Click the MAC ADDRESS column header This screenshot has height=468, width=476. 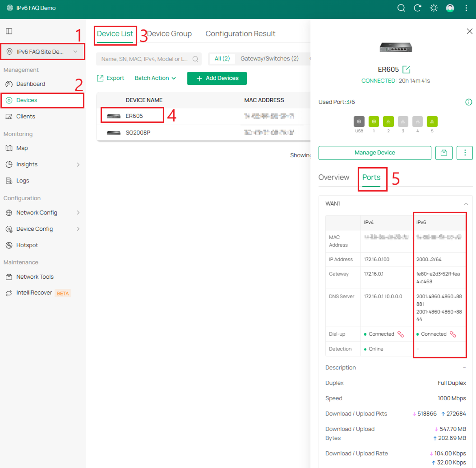(x=264, y=100)
